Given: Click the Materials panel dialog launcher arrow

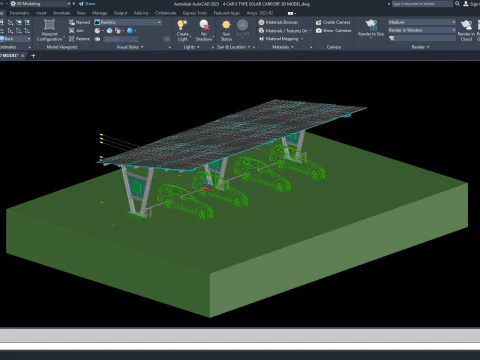Looking at the screenshot, I should click(311, 47).
